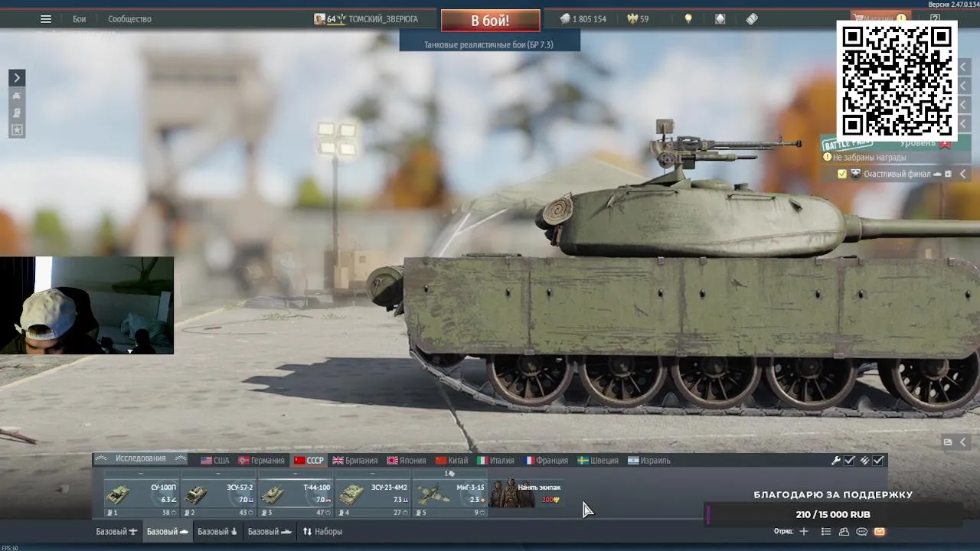Select the США nation tab

215,461
